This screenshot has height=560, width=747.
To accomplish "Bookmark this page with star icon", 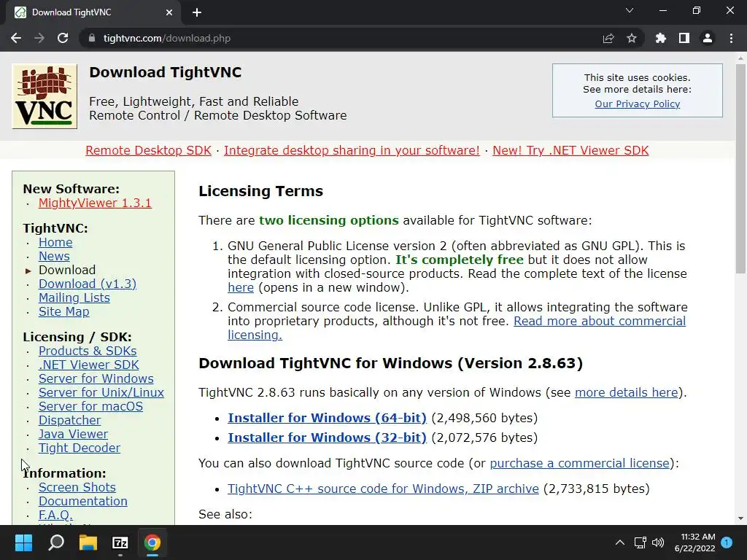I will click(x=632, y=38).
